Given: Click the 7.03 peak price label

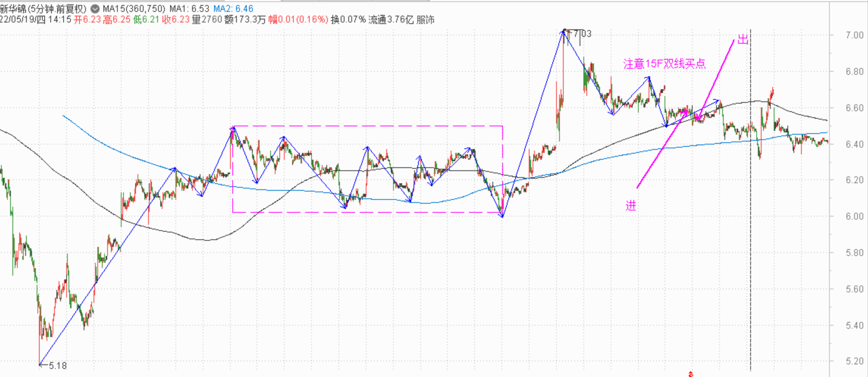Looking at the screenshot, I should tap(582, 34).
